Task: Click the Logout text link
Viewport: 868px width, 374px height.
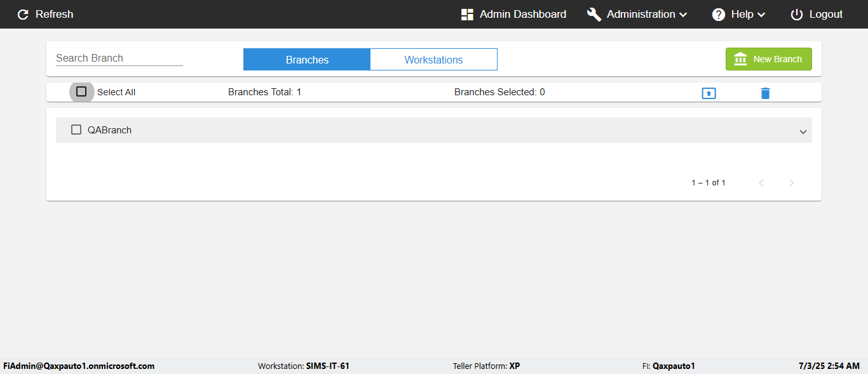Action: [826, 15]
